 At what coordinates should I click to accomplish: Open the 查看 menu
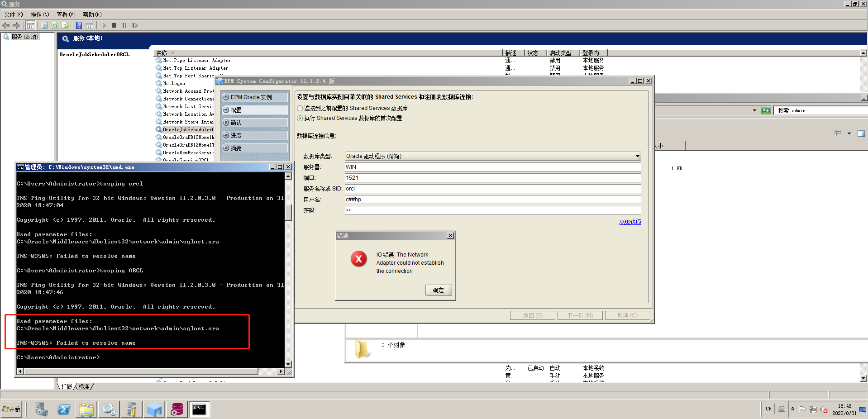point(65,14)
